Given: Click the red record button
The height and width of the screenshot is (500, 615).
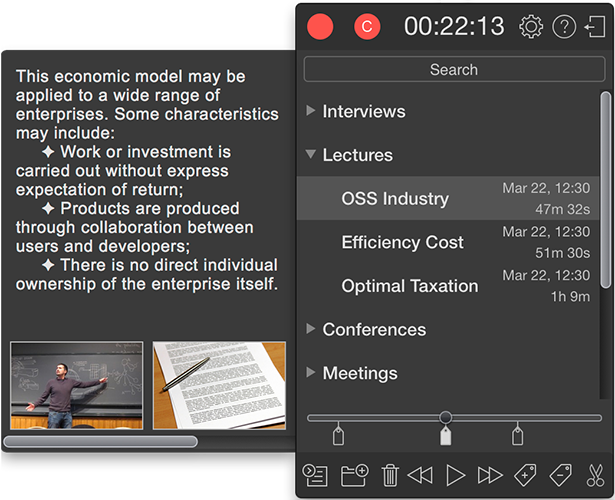Looking at the screenshot, I should (320, 27).
